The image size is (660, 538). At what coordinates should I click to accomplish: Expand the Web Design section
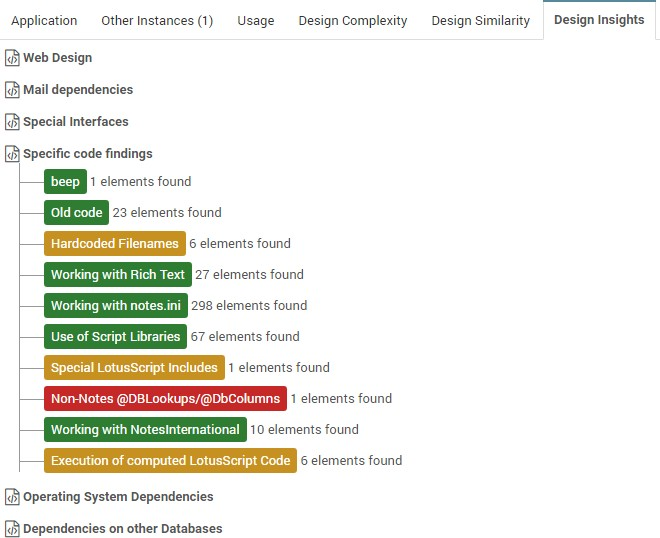pos(57,58)
